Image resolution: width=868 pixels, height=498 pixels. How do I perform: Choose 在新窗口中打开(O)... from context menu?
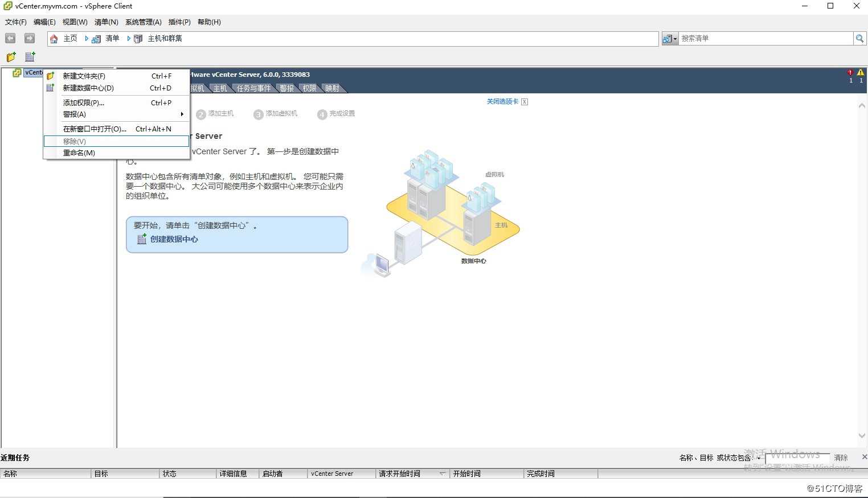[x=116, y=129]
